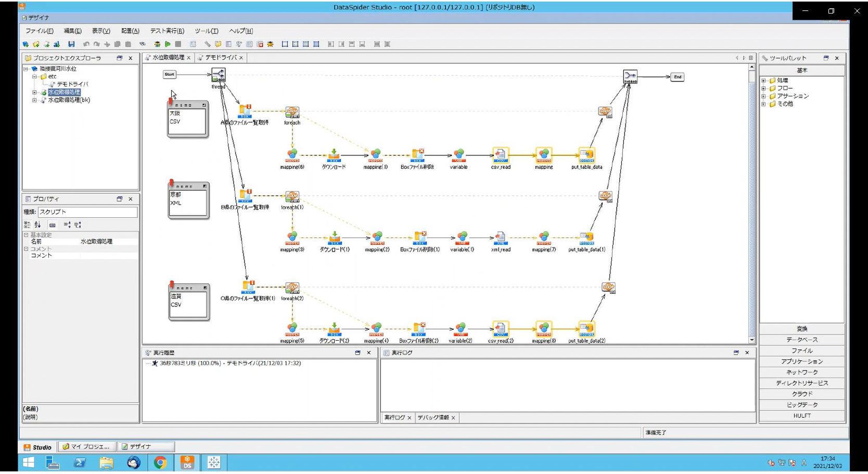Select the Box ファイル削除 component icon
Screen dimensions: 868x474
418,155
